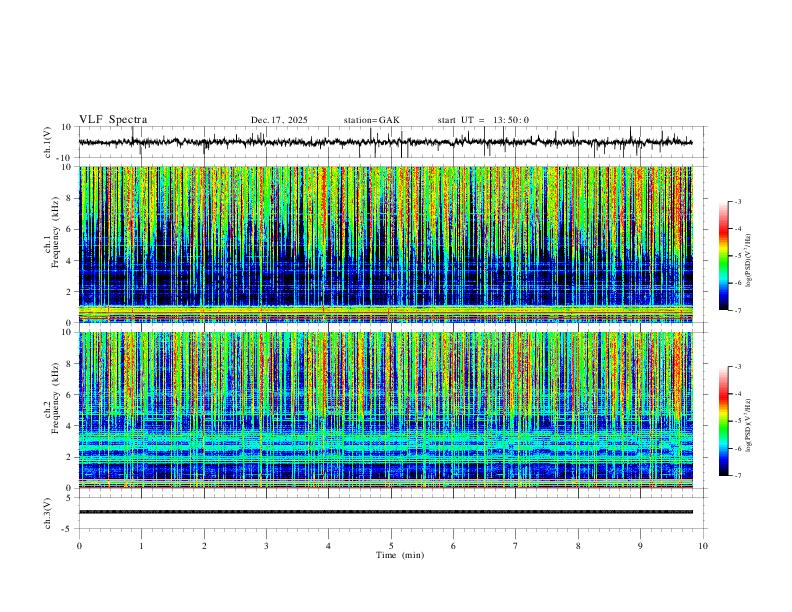The image size is (792, 612).
Task: Click the 'VLF Spectra' title text
Action: 113,120
